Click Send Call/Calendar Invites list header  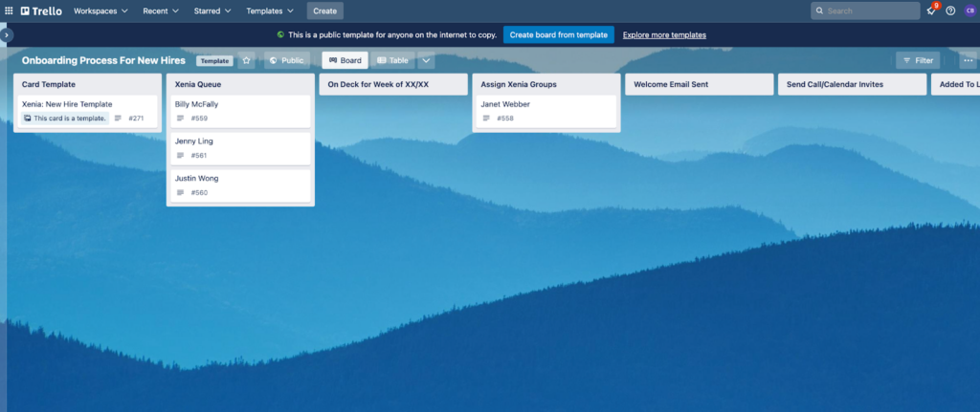[835, 84]
